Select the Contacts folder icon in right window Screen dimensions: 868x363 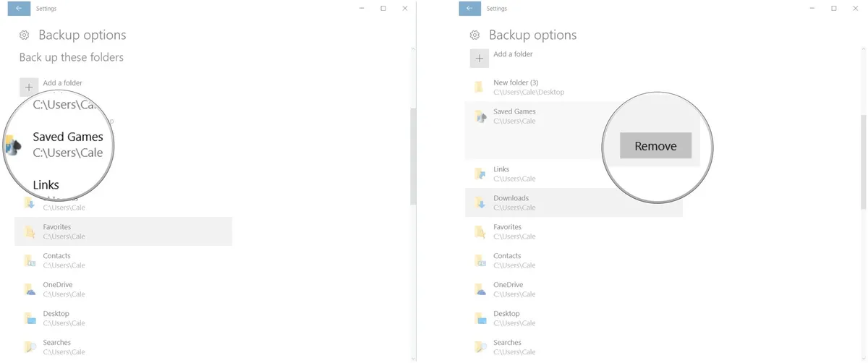[480, 260]
